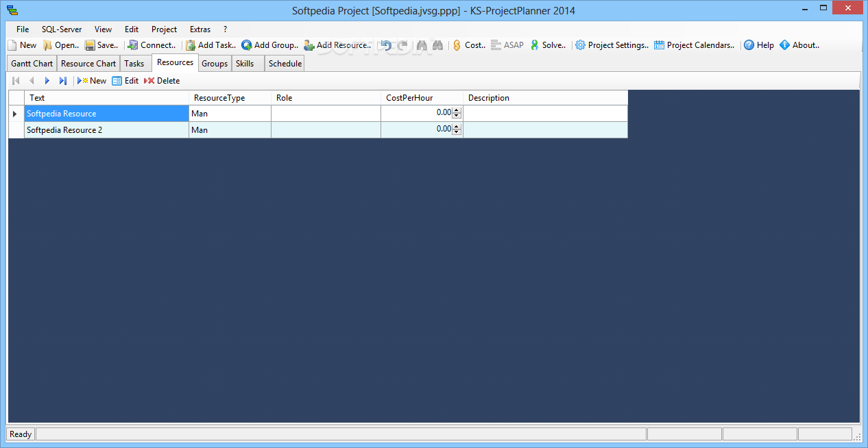Click the Role column header
Screen dimensions: 868x448
point(326,98)
